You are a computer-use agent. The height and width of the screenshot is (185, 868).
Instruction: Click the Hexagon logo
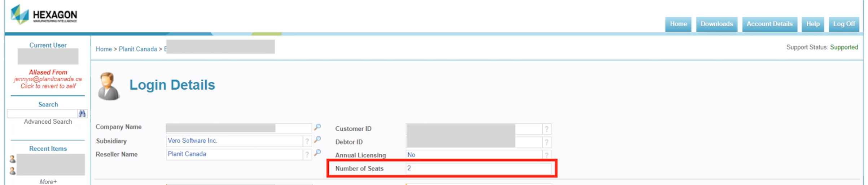click(44, 15)
